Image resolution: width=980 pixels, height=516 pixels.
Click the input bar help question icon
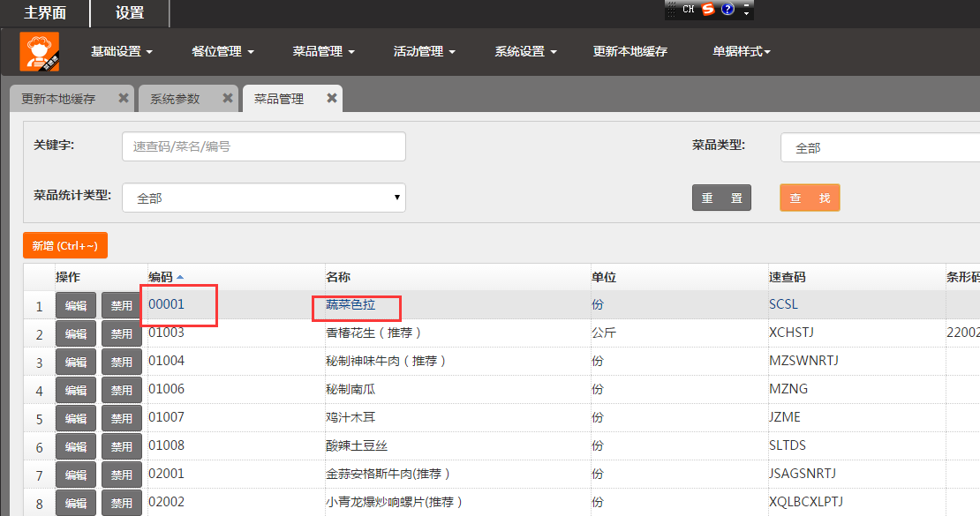point(727,9)
